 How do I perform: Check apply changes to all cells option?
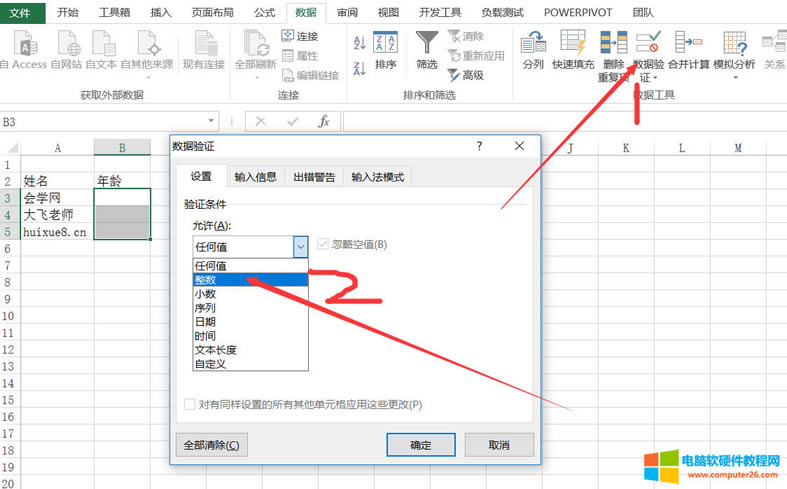[190, 404]
